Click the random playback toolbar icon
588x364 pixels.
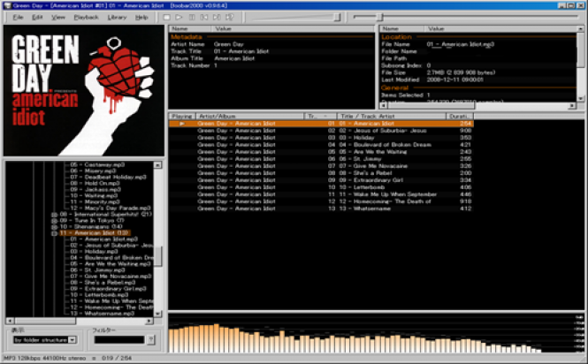[230, 18]
